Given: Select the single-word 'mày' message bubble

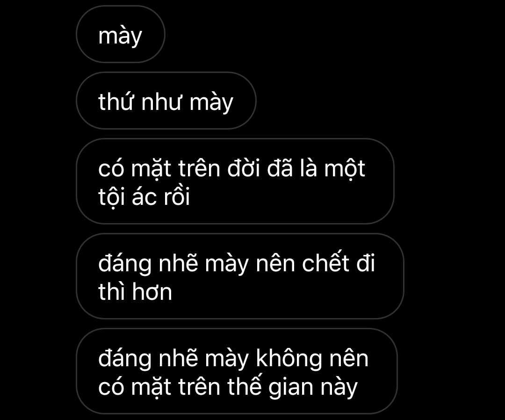Looking at the screenshot, I should click(x=121, y=35).
